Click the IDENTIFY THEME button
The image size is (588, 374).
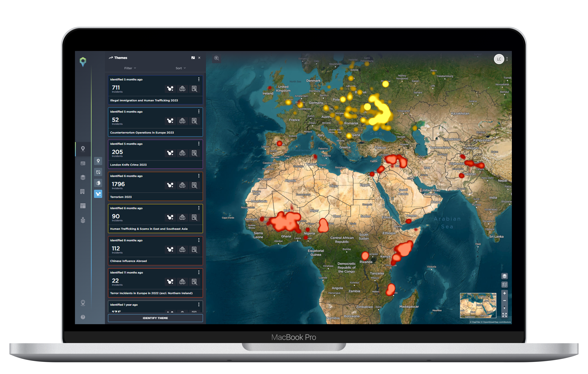click(x=155, y=318)
